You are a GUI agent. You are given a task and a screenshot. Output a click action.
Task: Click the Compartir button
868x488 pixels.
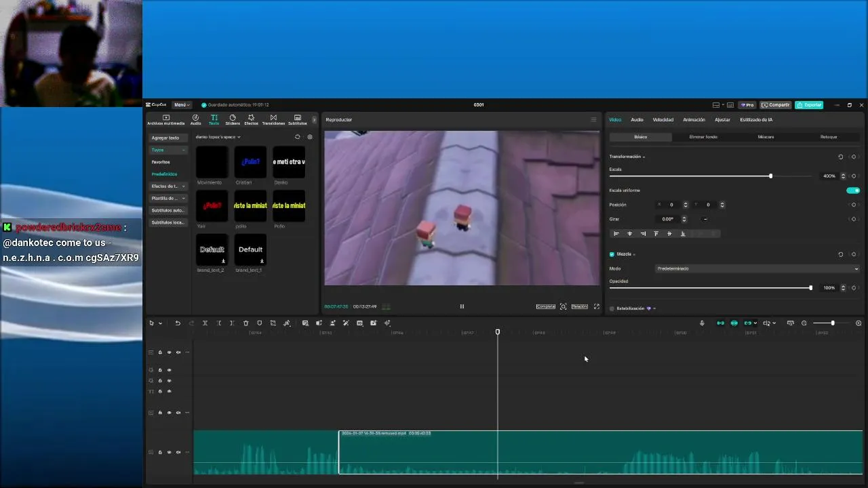coord(776,105)
